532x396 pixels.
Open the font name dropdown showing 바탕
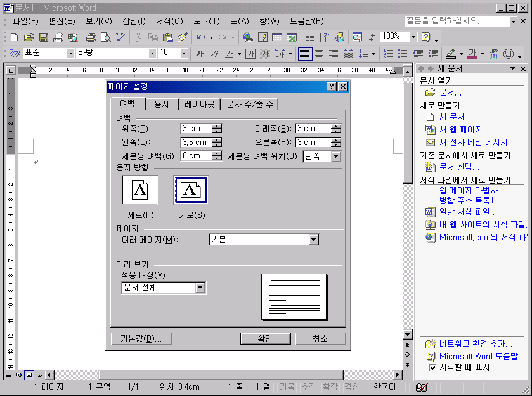[x=152, y=53]
